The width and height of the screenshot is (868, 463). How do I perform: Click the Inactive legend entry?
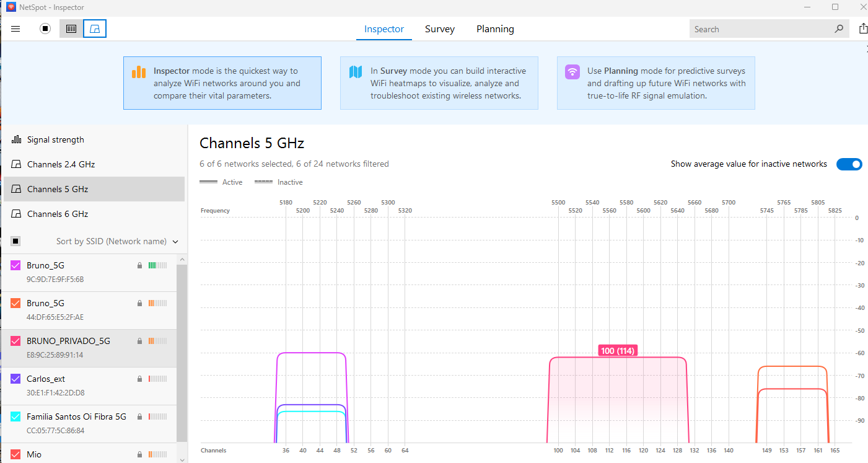point(279,182)
